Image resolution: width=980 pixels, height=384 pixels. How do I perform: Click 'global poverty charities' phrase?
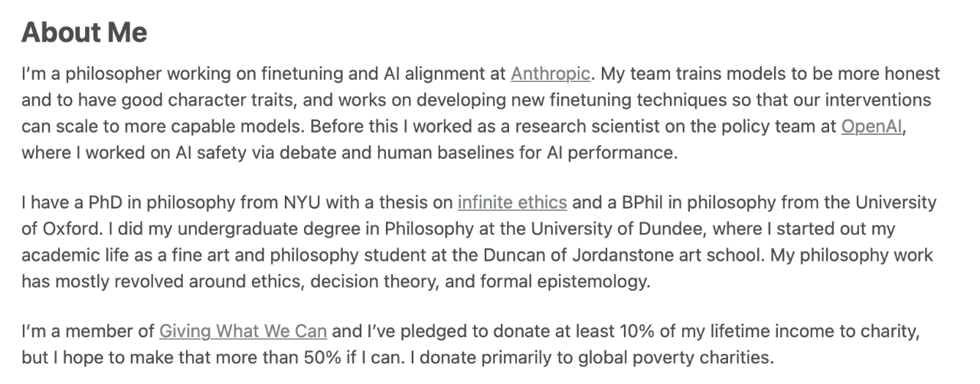680,358
